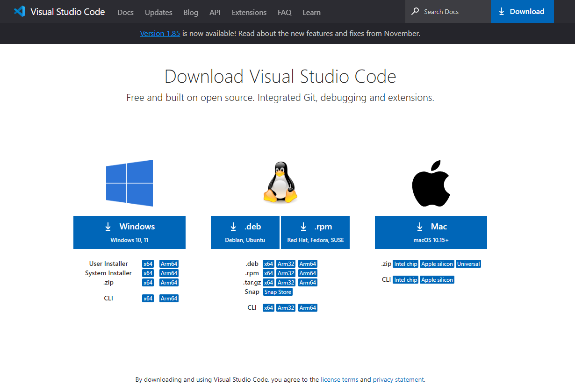This screenshot has width=575, height=392.
Task: Click the blue Download button in header
Action: 522,12
